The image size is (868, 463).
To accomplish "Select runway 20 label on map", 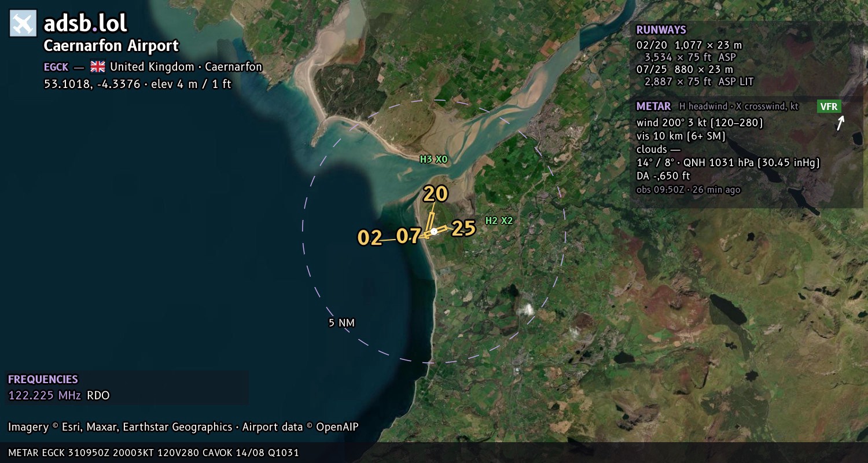I will (x=435, y=194).
